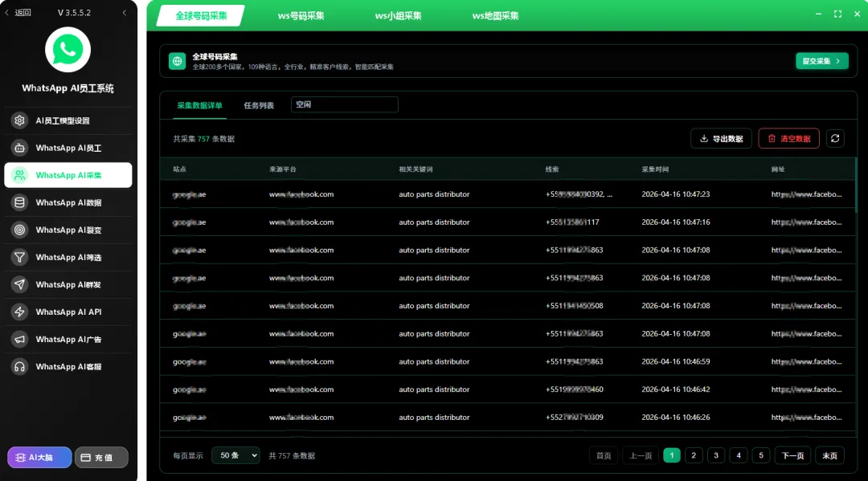Image resolution: width=868 pixels, height=481 pixels.
Task: Select page 2 in pagination
Action: pos(694,455)
